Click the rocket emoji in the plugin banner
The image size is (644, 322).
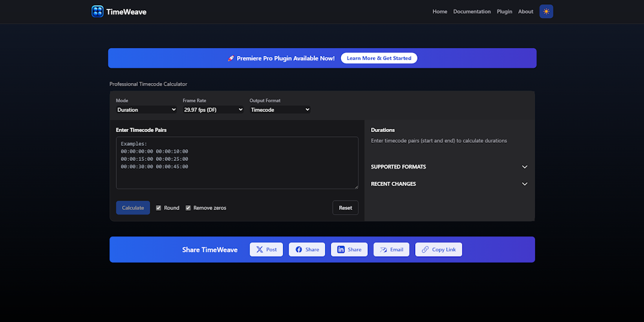click(x=231, y=58)
